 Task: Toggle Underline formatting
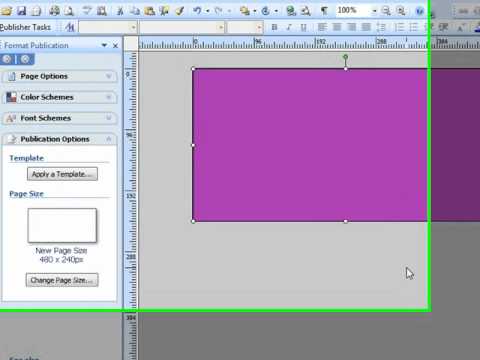tap(304, 27)
